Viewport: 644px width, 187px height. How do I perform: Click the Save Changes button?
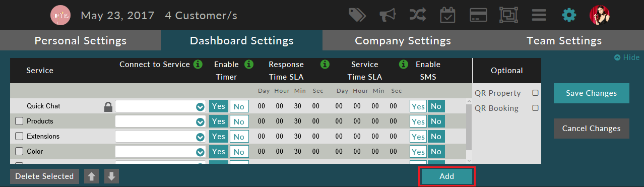591,93
